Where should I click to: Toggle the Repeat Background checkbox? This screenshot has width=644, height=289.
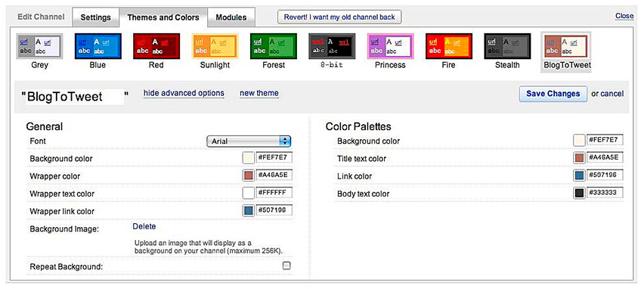(x=286, y=266)
